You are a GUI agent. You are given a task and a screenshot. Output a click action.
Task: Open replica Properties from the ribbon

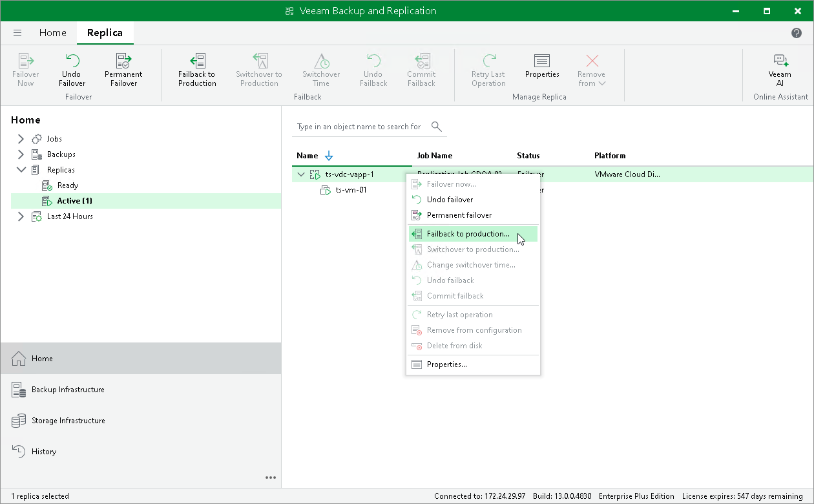click(542, 66)
